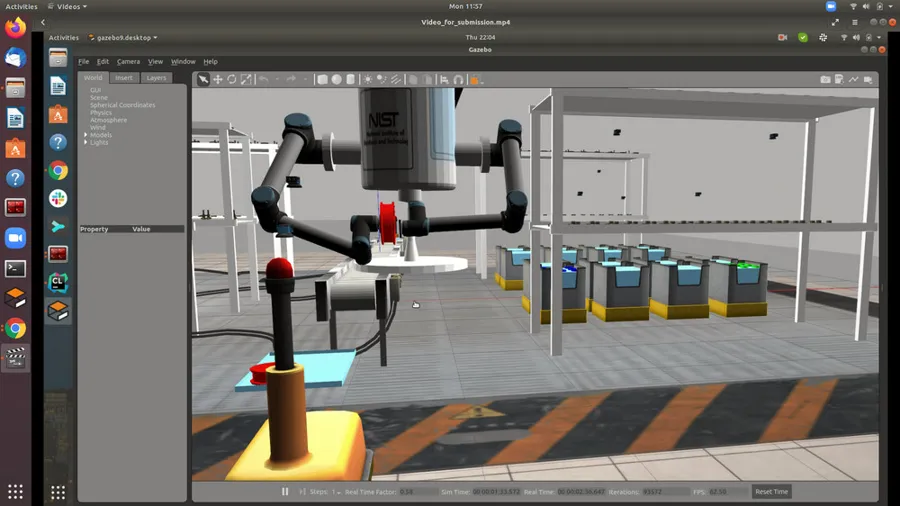Show applications grid in outer dock
Image resolution: width=900 pixels, height=506 pixels.
[x=15, y=492]
